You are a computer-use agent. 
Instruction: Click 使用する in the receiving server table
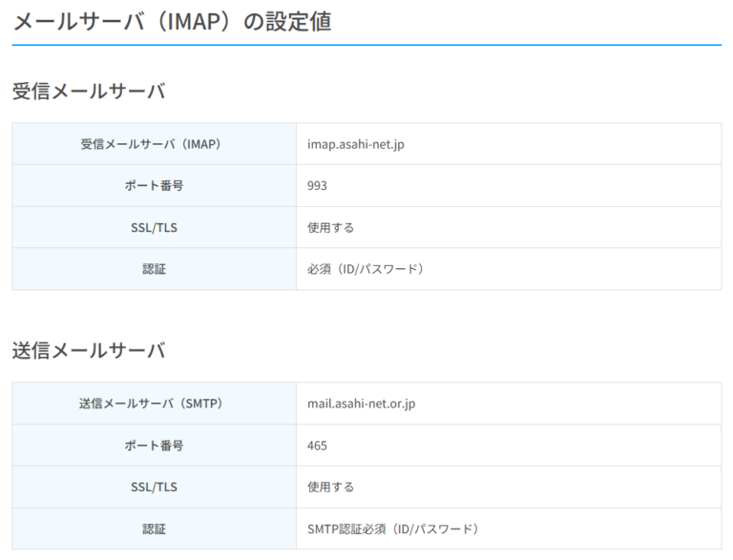coord(330,228)
